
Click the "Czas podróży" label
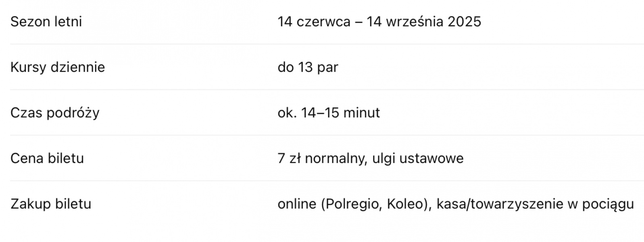tap(55, 113)
